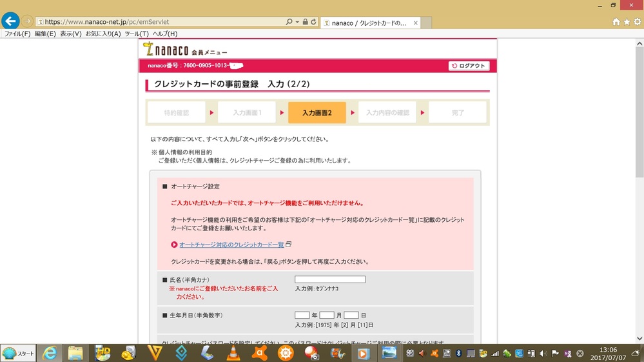Click the 完了 step box
644x362 pixels.
[x=458, y=112]
